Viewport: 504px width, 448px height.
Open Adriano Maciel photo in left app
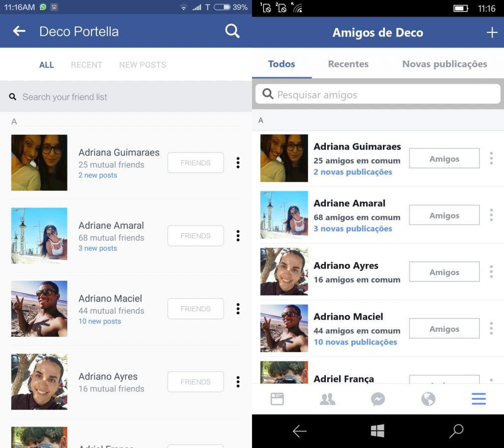39,309
